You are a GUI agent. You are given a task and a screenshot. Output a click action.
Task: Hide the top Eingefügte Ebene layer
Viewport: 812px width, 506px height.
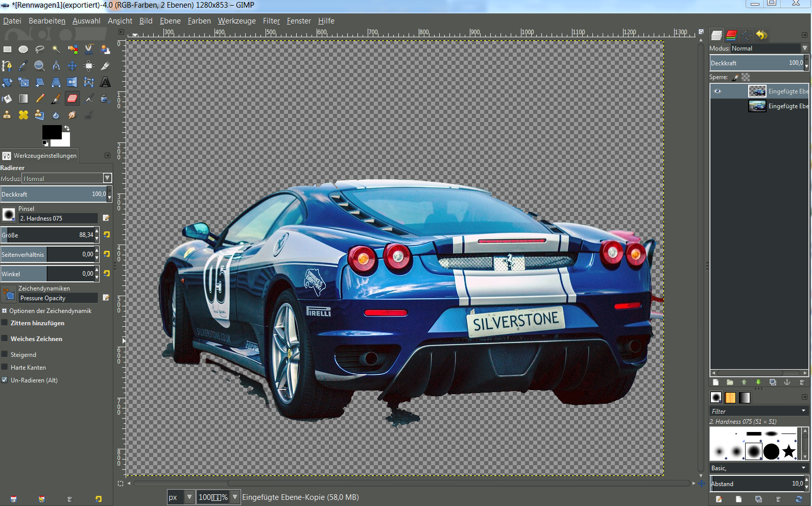coord(718,91)
